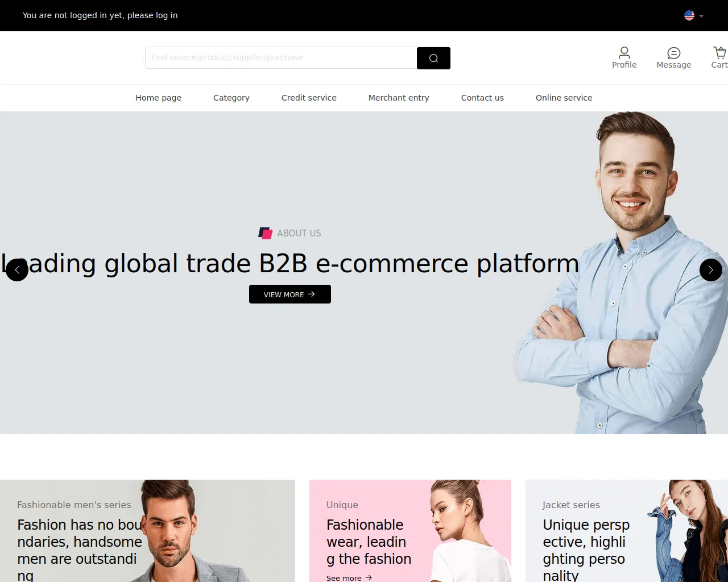This screenshot has height=582, width=728.
Task: Click the VIEW MORE button
Action: 290,294
